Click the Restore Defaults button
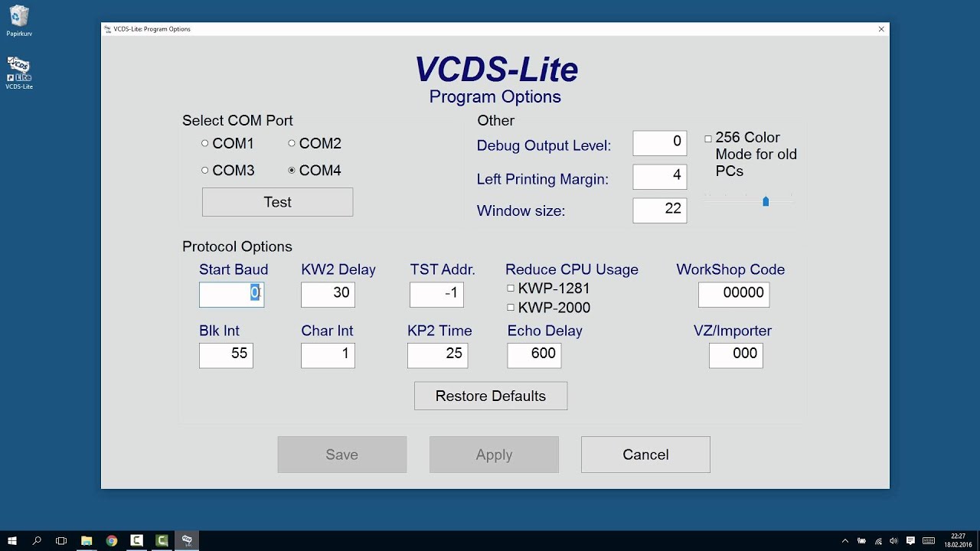This screenshot has width=980, height=551. tap(491, 396)
